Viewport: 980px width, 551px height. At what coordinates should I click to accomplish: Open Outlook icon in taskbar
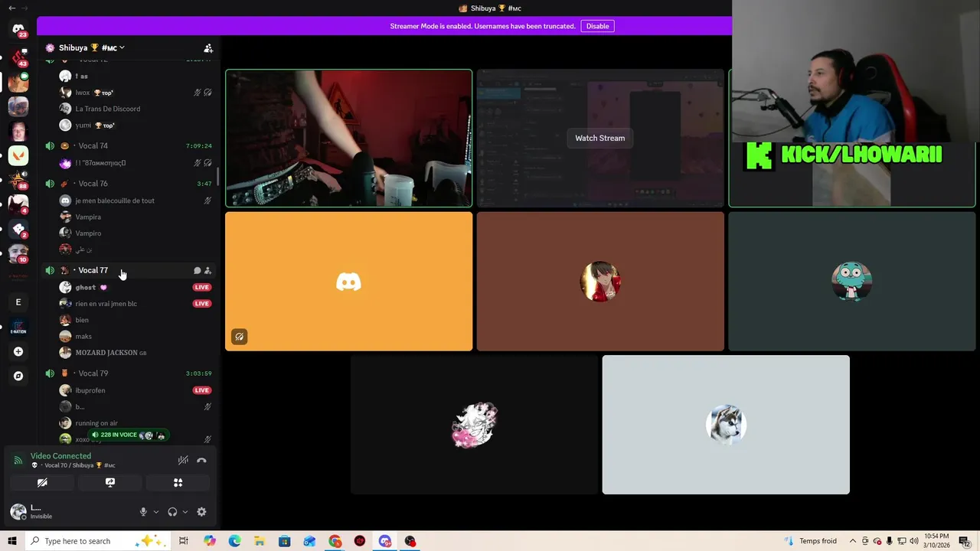(x=309, y=541)
